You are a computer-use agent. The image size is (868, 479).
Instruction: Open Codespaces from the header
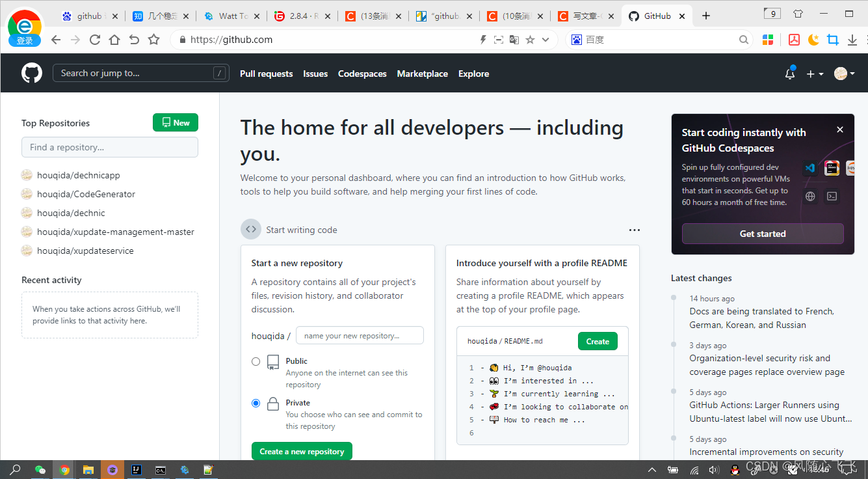pos(362,74)
